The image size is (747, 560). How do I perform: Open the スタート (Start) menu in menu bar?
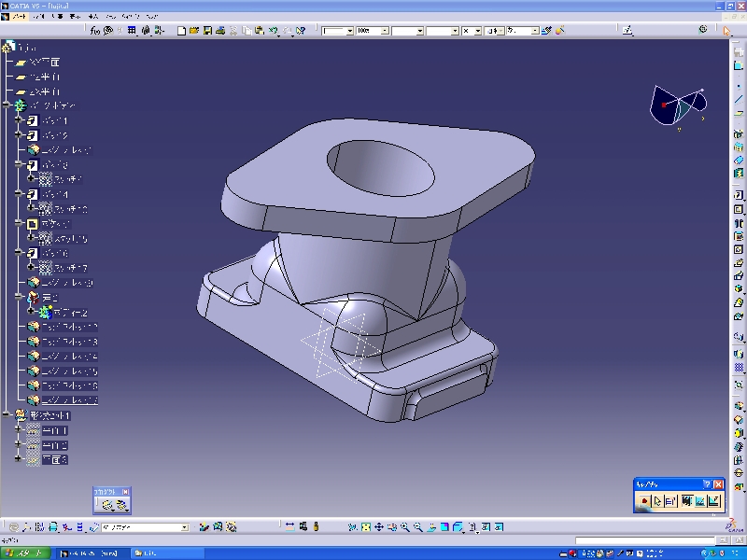20,17
